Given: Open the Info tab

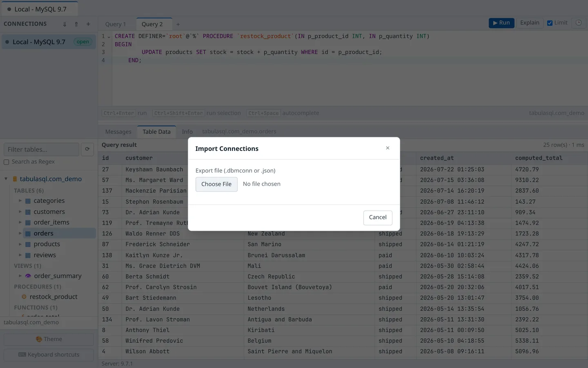Looking at the screenshot, I should (x=187, y=132).
